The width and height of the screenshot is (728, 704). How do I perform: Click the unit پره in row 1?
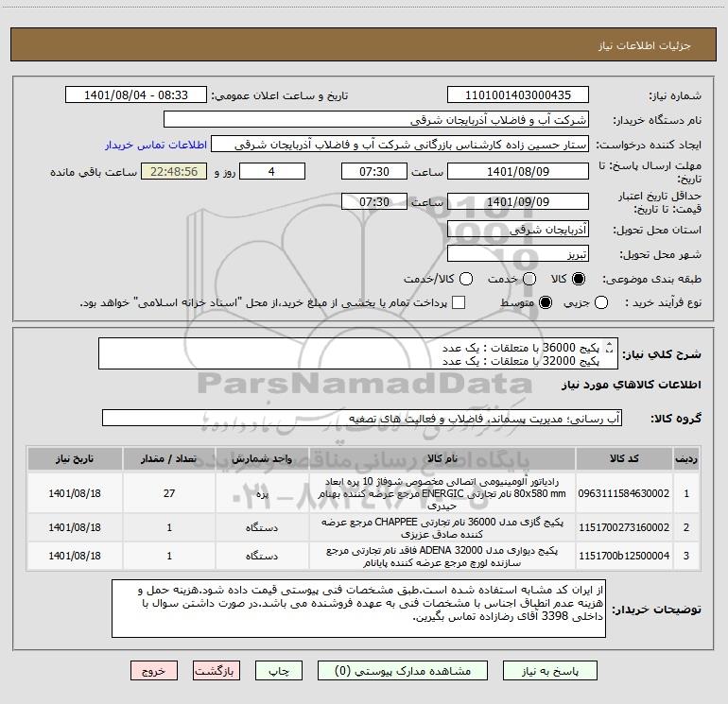click(262, 493)
